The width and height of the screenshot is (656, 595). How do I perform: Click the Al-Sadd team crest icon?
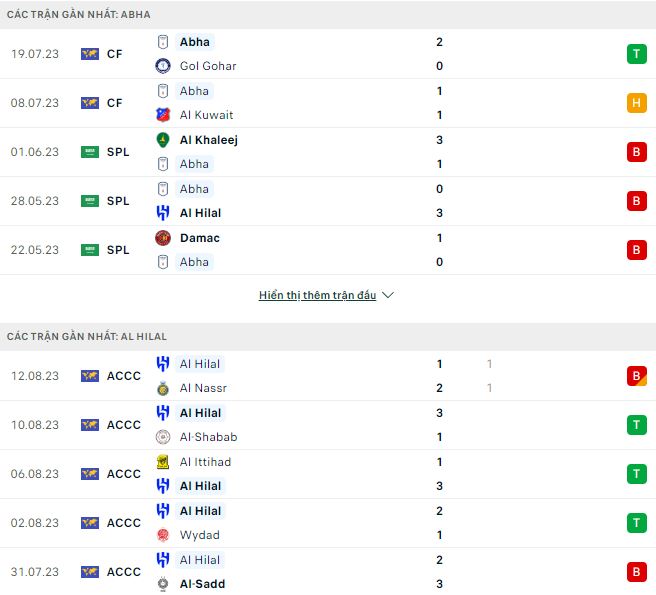(x=163, y=584)
